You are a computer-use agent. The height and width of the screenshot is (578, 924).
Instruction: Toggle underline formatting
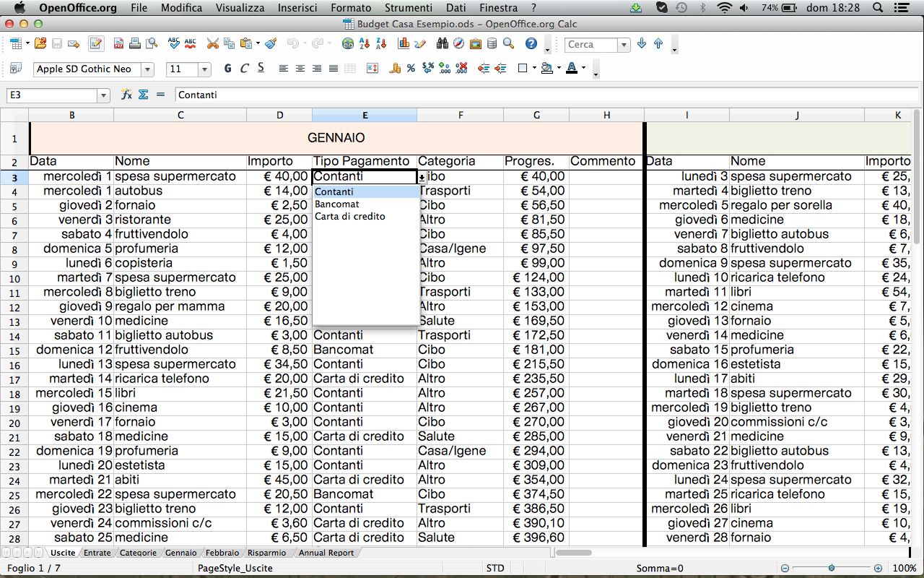coord(261,68)
